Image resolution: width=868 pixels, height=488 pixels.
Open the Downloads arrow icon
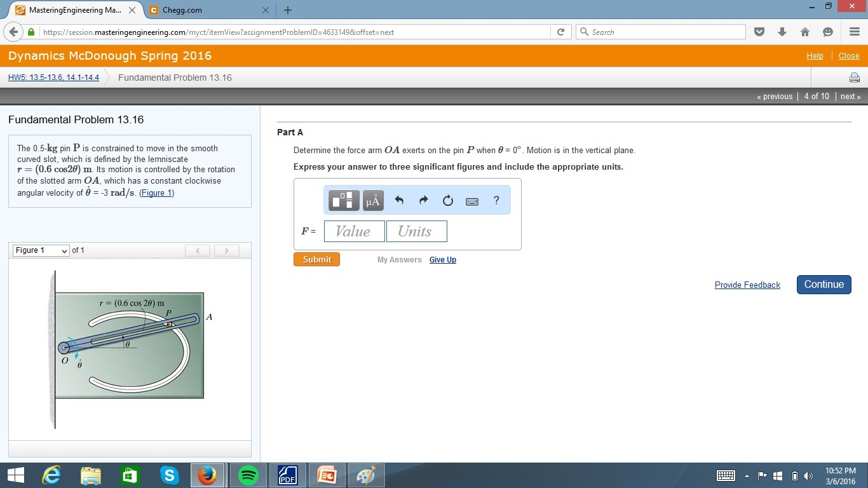[782, 31]
